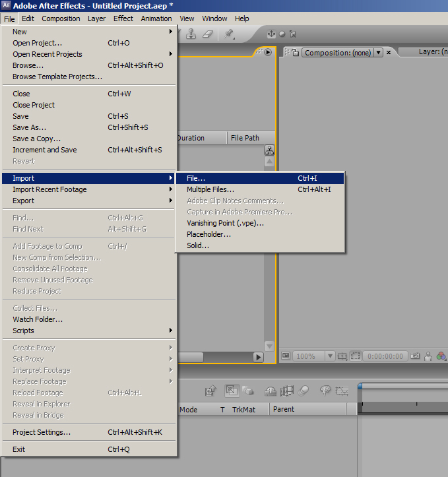Open the Layer menu
The image size is (448, 477).
[x=96, y=18]
